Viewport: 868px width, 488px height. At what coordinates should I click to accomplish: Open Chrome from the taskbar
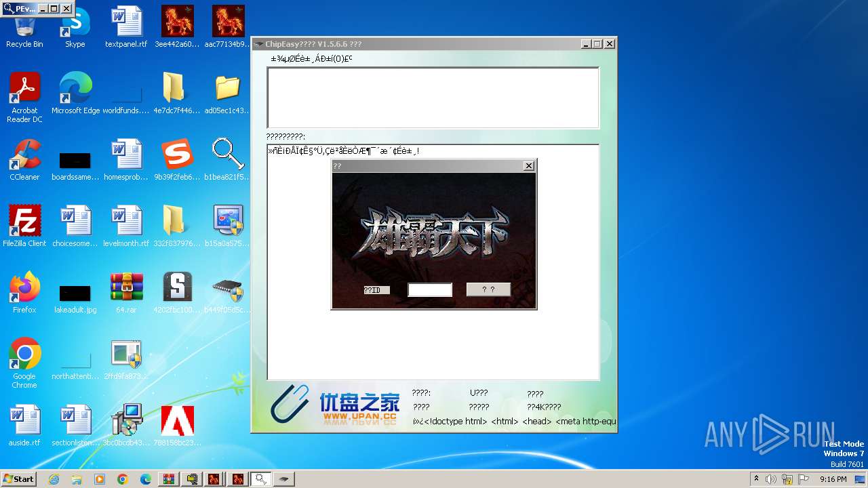(123, 479)
